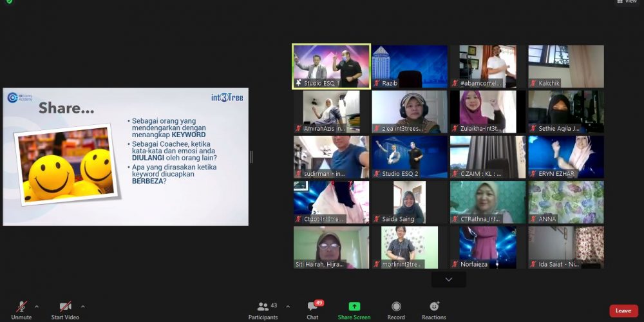The height and width of the screenshot is (322, 644).
Task: Select Razib's video thumbnail
Action: tap(410, 66)
